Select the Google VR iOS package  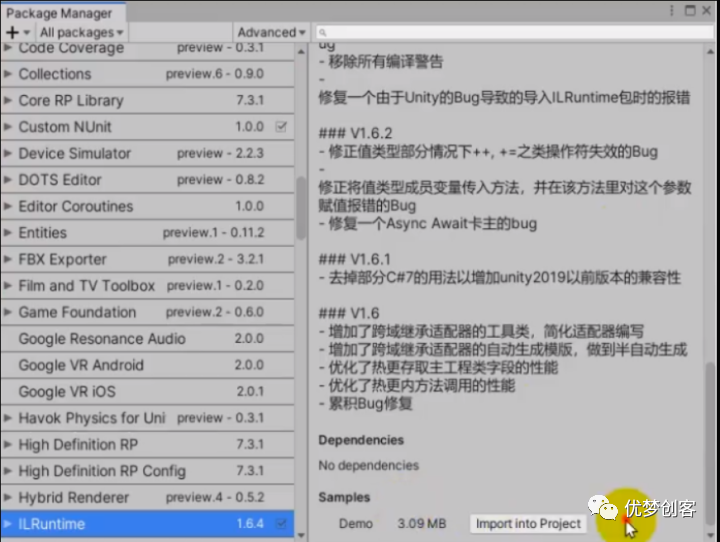pyautogui.click(x=147, y=392)
